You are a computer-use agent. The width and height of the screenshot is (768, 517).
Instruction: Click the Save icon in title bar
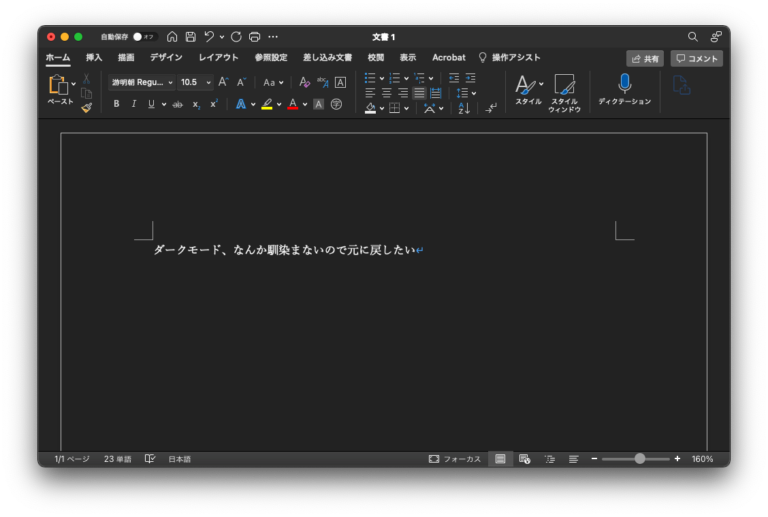[190, 37]
